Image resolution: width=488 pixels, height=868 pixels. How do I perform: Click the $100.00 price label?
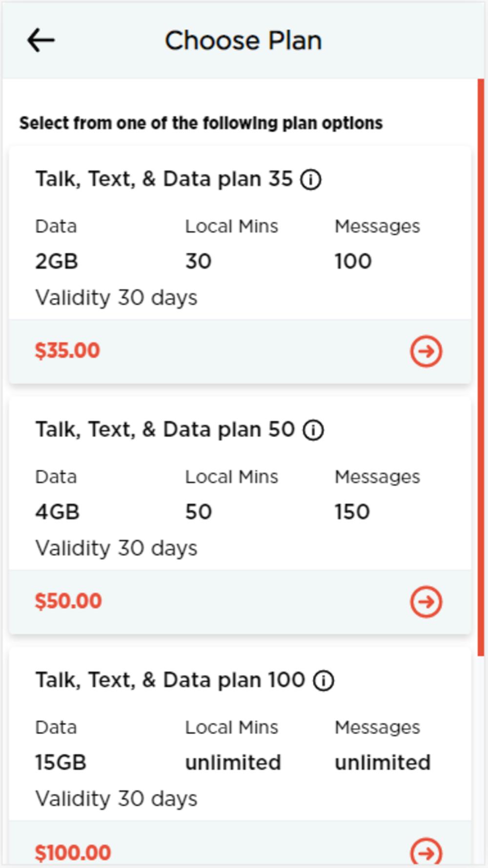(73, 852)
